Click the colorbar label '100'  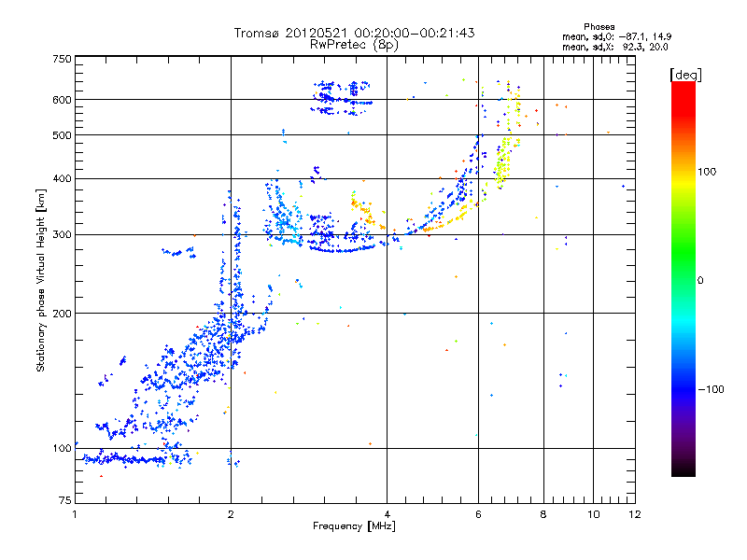click(707, 172)
